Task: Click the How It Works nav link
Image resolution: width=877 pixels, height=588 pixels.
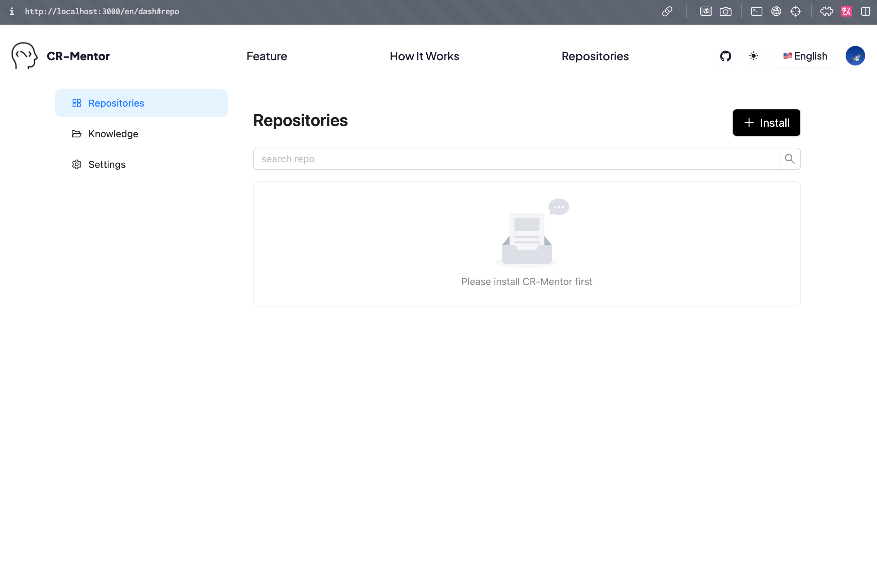Action: [424, 56]
